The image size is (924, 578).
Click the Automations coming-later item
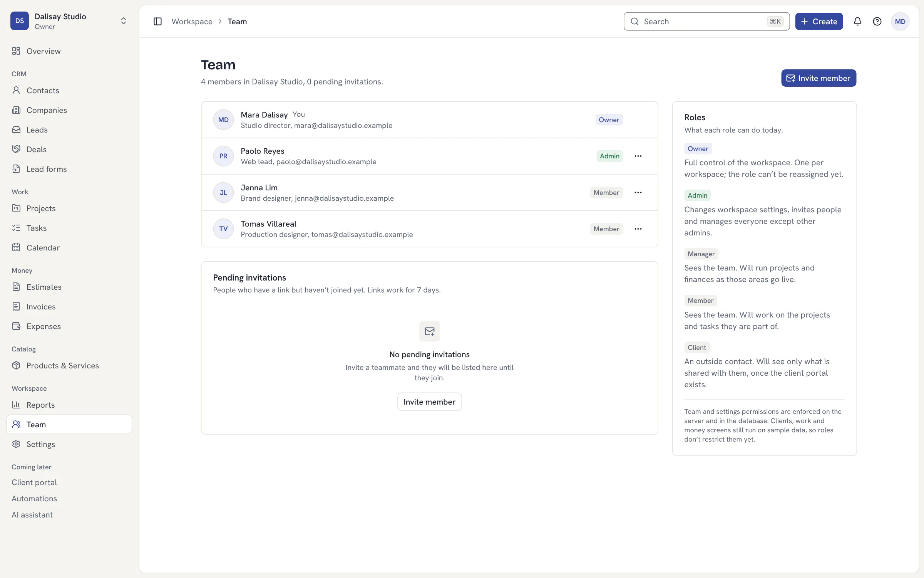click(x=34, y=499)
